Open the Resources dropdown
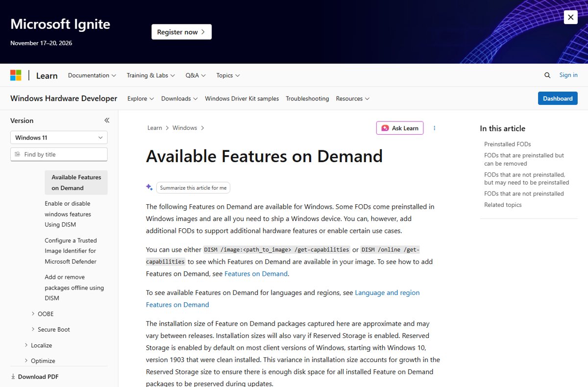This screenshot has height=387, width=588. point(353,98)
